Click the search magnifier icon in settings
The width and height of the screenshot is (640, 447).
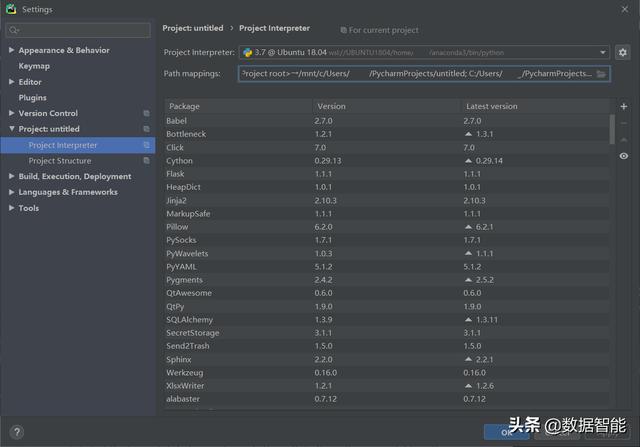click(x=13, y=30)
